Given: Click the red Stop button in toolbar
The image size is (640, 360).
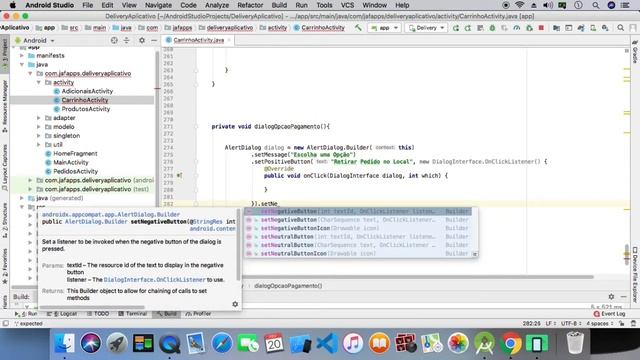Looking at the screenshot, I should click(x=541, y=28).
